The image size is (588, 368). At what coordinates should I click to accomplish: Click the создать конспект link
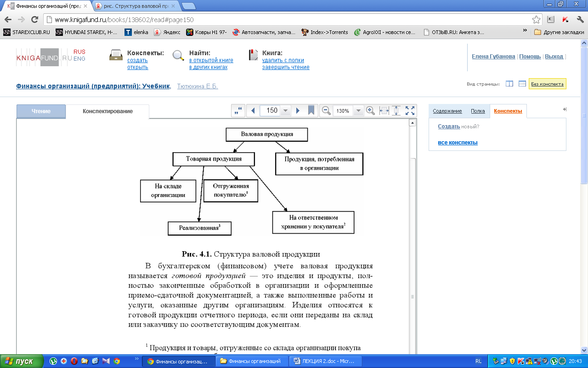(137, 60)
